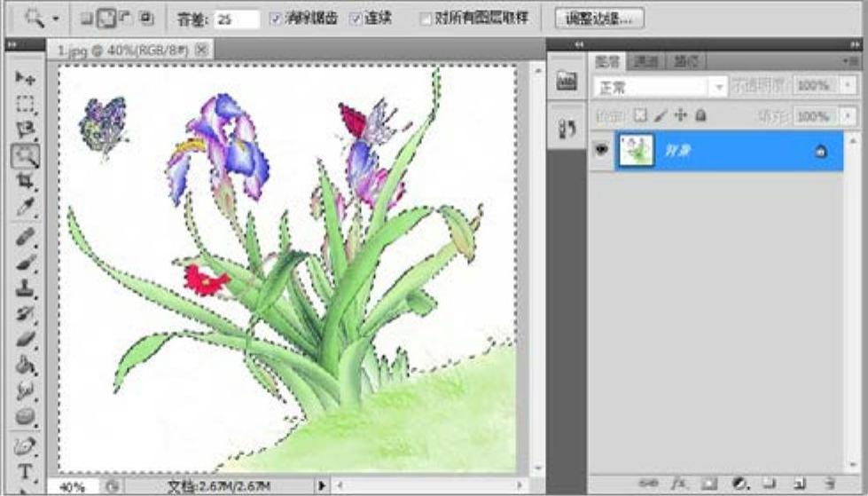Toggle the 消除锯齿 anti-alias checkbox
Image resolution: width=868 pixels, height=496 pixels.
[x=275, y=19]
